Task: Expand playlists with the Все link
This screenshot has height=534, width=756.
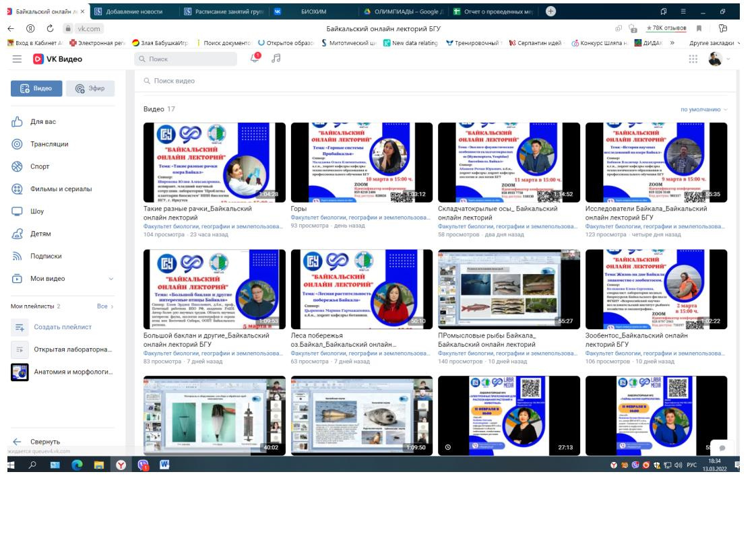Action: click(x=104, y=306)
